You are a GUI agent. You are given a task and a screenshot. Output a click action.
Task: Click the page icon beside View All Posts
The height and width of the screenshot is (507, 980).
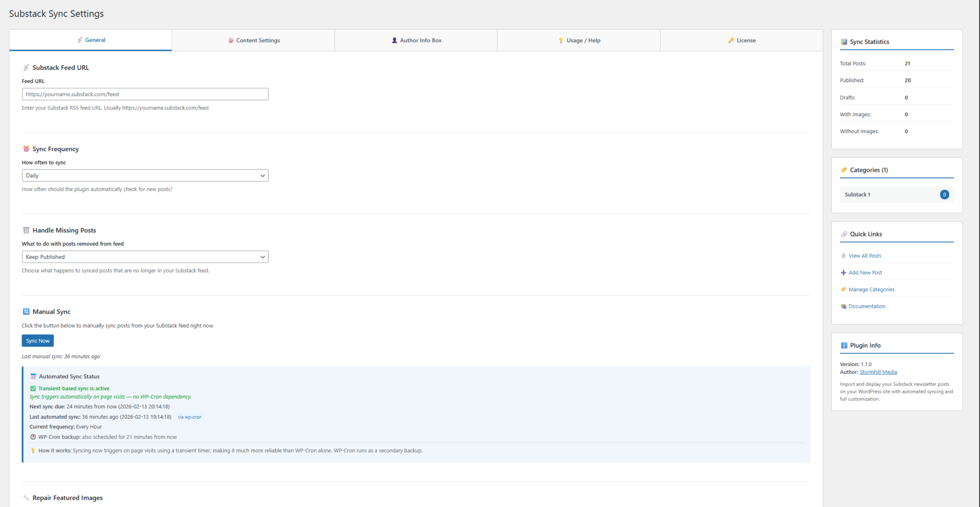pos(843,256)
